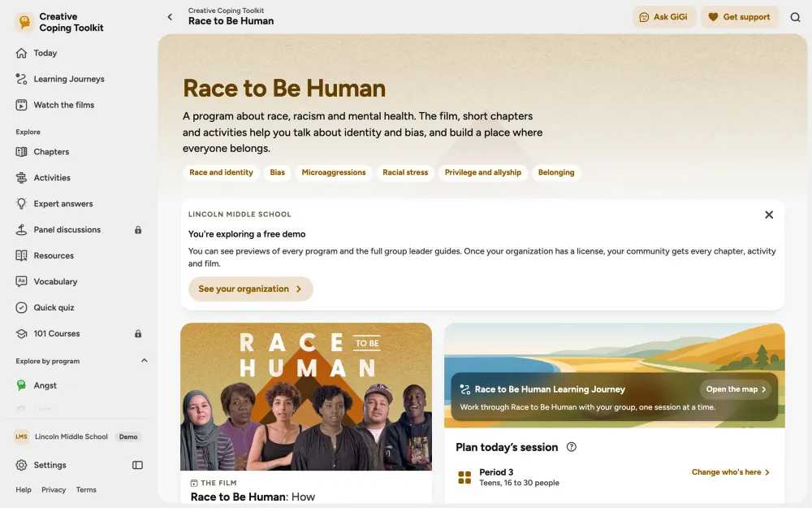Select the Microaggressions topic tag
Image resolution: width=812 pixels, height=508 pixels.
(334, 172)
